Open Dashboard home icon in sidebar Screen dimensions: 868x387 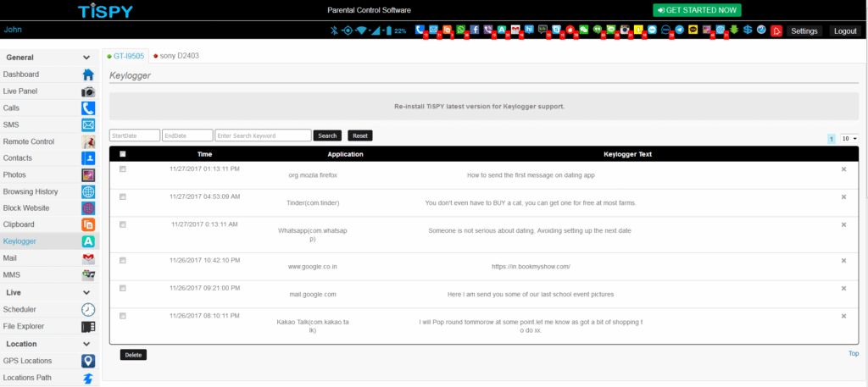tap(88, 75)
